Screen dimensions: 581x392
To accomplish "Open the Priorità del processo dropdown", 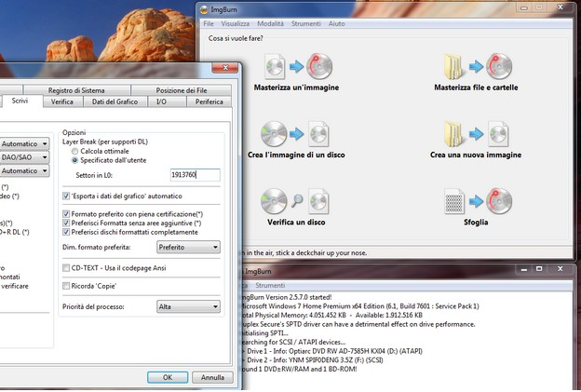I will pos(188,306).
